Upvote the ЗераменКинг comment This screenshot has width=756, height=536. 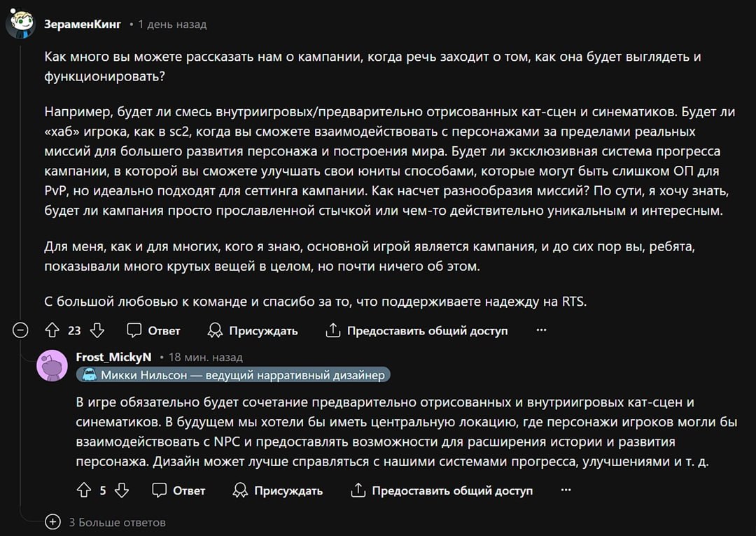pos(52,330)
